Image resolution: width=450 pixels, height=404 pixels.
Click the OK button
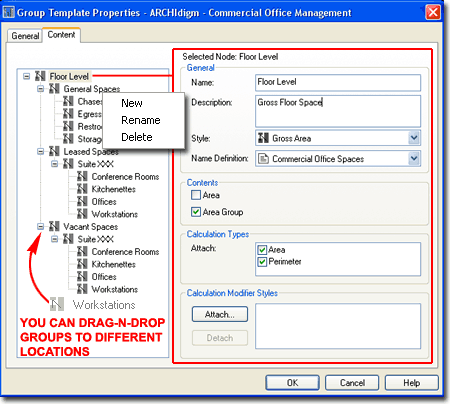(292, 383)
